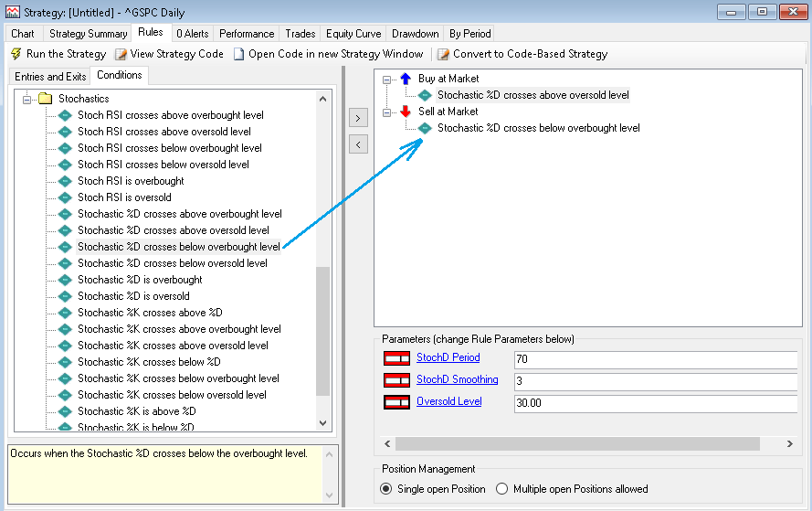This screenshot has width=812, height=511.
Task: Click the right arrow add-condition button
Action: [358, 118]
